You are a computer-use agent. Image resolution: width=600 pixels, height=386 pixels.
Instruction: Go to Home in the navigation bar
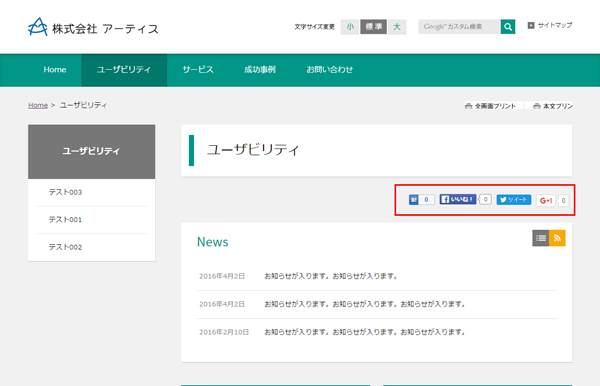tap(55, 70)
